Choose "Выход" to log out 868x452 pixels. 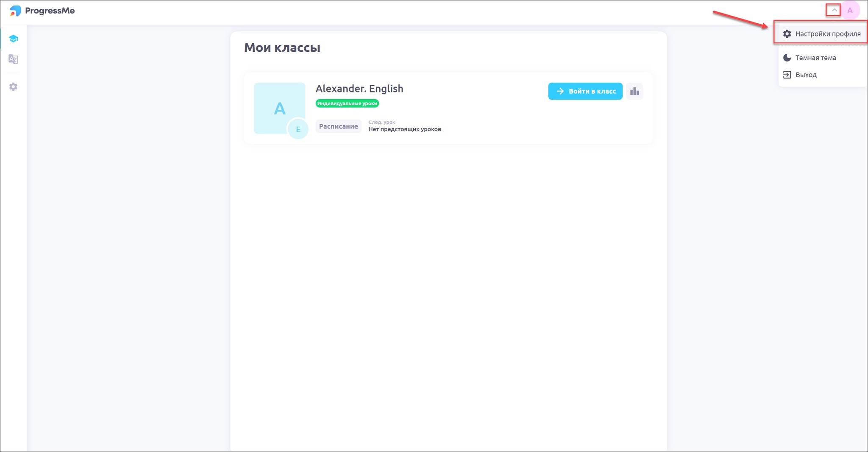[806, 75]
